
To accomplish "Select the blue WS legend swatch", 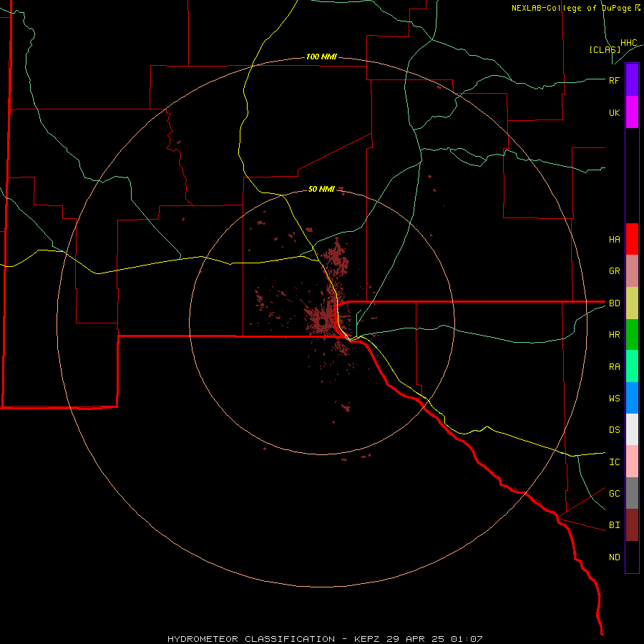I will pyautogui.click(x=632, y=398).
